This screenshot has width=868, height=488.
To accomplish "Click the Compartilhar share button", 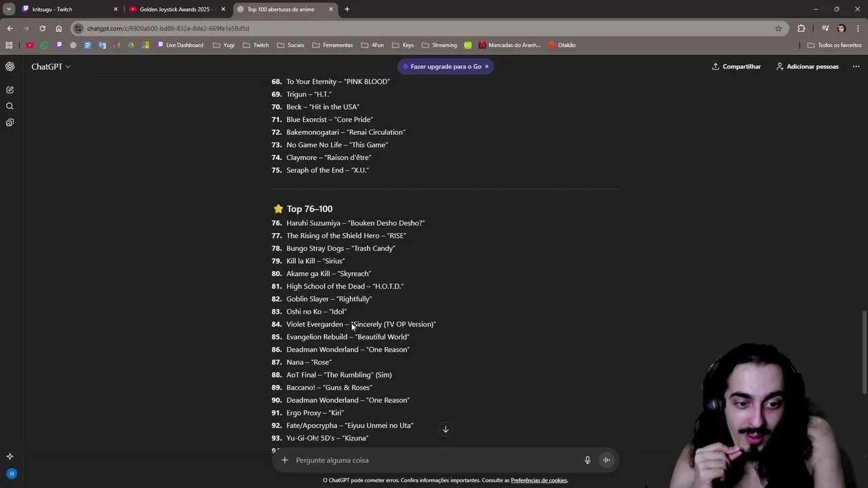I will pos(736,66).
